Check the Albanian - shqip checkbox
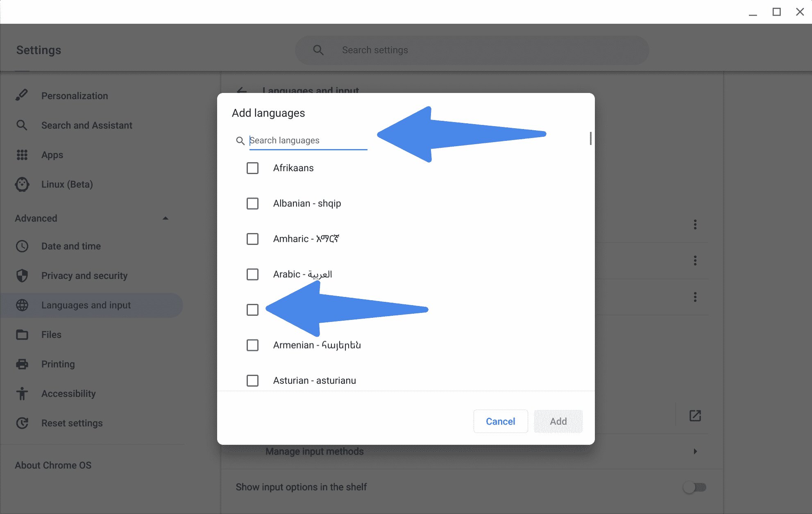This screenshot has height=514, width=812. click(253, 204)
